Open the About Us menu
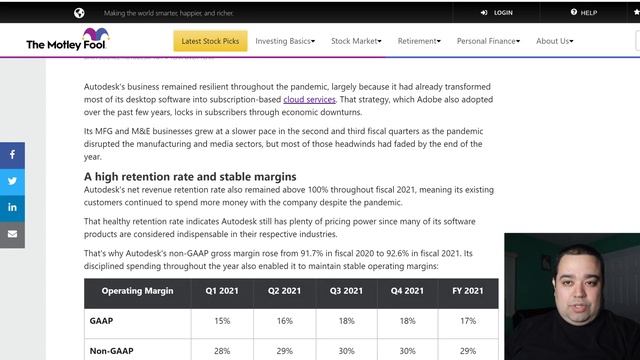 554,41
